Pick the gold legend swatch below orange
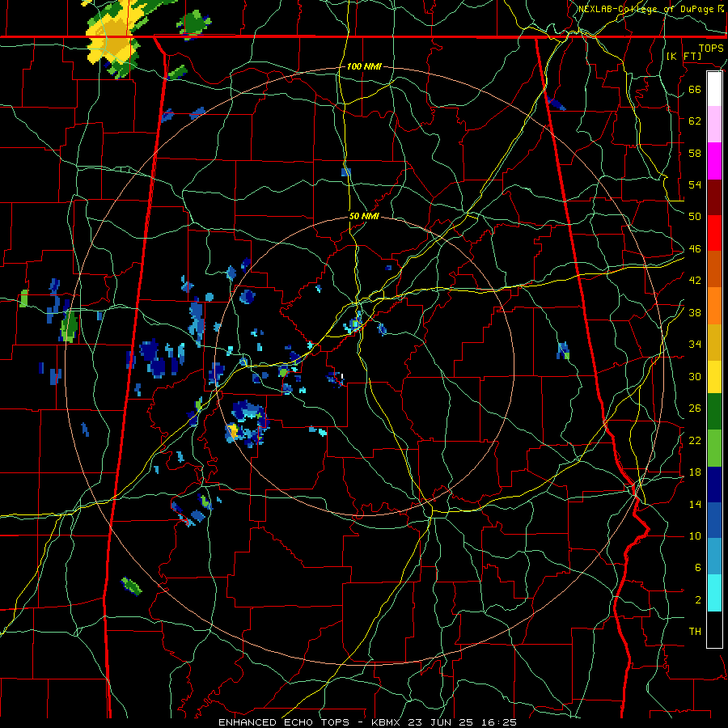The width and height of the screenshot is (728, 728). pyautogui.click(x=714, y=342)
